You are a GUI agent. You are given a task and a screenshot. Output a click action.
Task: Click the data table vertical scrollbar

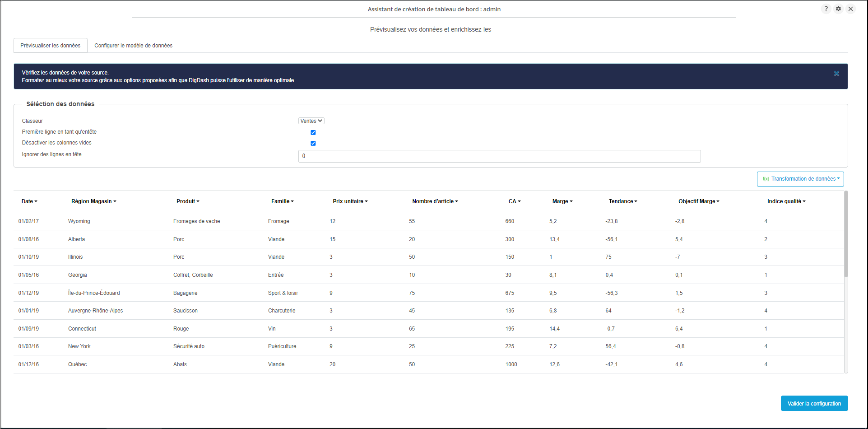pos(846,235)
